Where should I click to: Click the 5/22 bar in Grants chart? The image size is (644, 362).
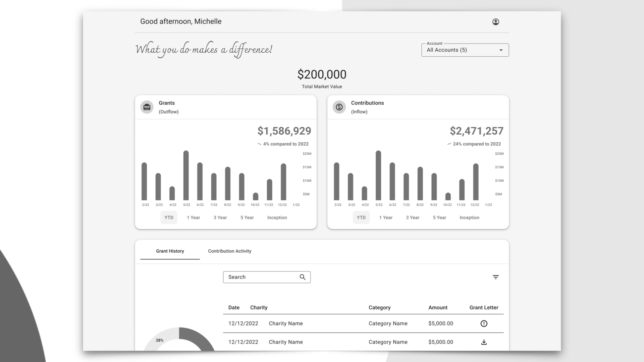(186, 175)
